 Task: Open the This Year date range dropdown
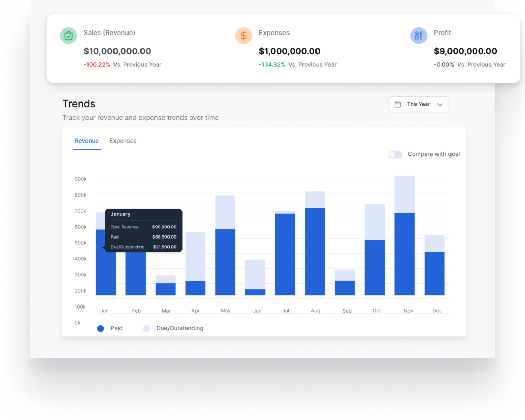coord(418,104)
